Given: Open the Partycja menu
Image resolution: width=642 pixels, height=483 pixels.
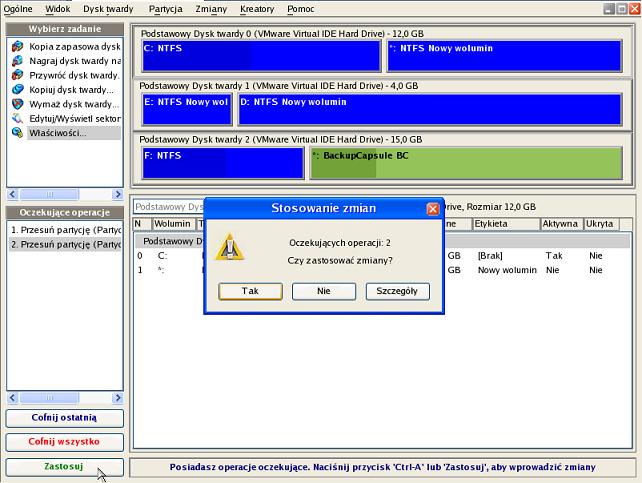Looking at the screenshot, I should pos(165,9).
